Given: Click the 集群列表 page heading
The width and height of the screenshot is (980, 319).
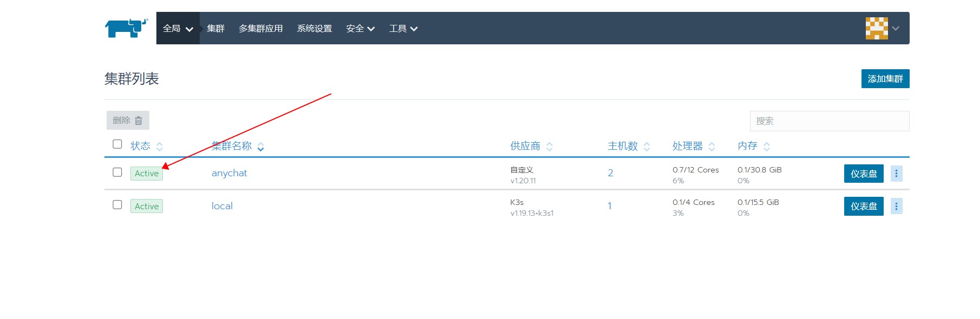Looking at the screenshot, I should click(131, 79).
